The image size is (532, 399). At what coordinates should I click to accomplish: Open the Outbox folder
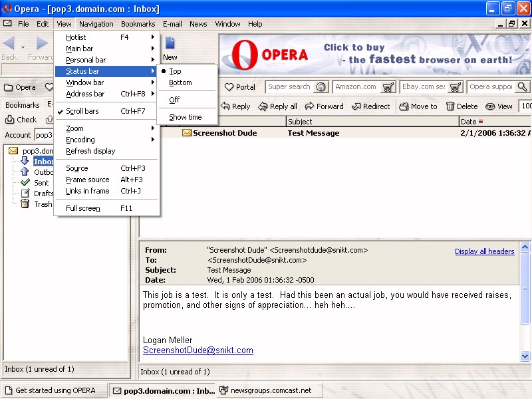click(x=43, y=172)
